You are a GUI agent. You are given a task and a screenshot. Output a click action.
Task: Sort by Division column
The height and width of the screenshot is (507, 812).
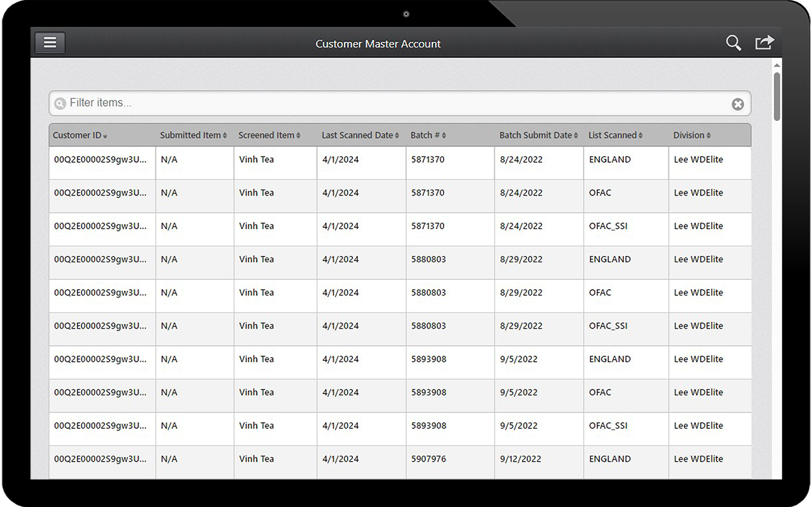(692, 135)
